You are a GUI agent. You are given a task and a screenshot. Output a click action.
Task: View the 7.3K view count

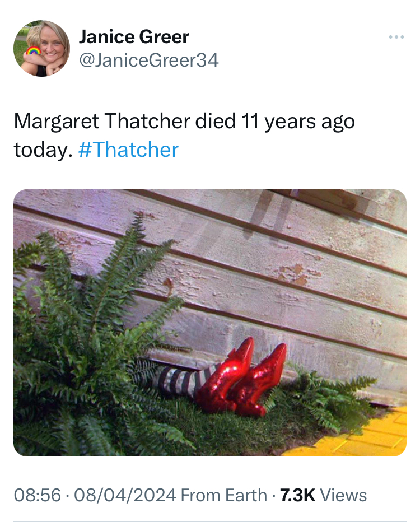click(297, 495)
